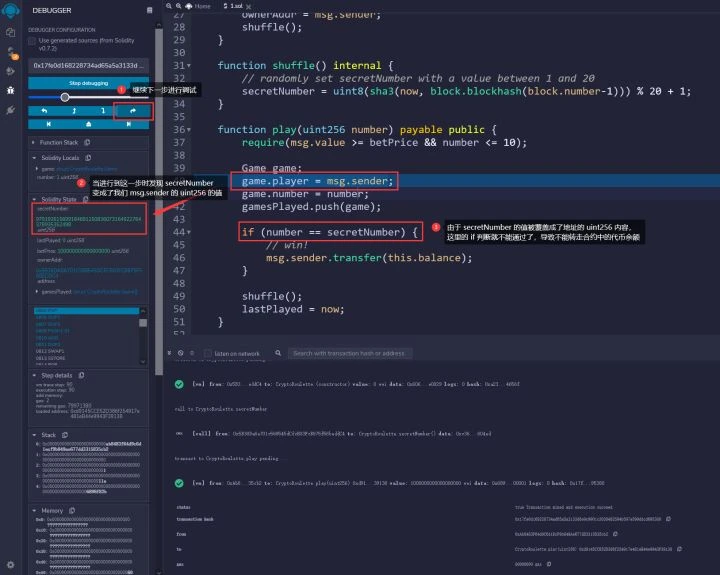The image size is (720, 575).
Task: Step into next instruction
Action: point(103,111)
